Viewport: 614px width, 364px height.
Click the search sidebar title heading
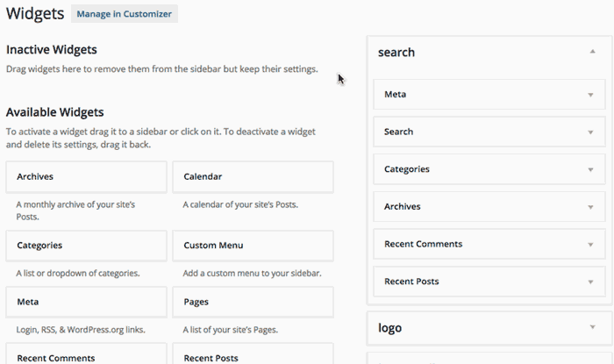tap(396, 53)
